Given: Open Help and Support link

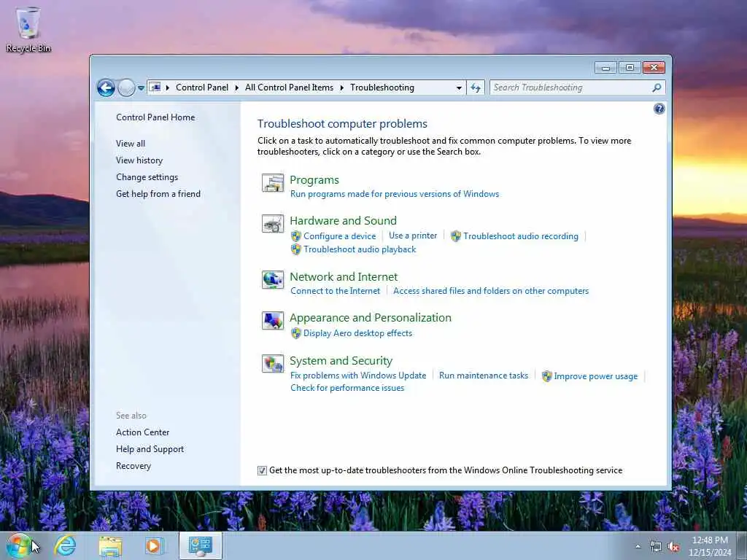Looking at the screenshot, I should (150, 449).
